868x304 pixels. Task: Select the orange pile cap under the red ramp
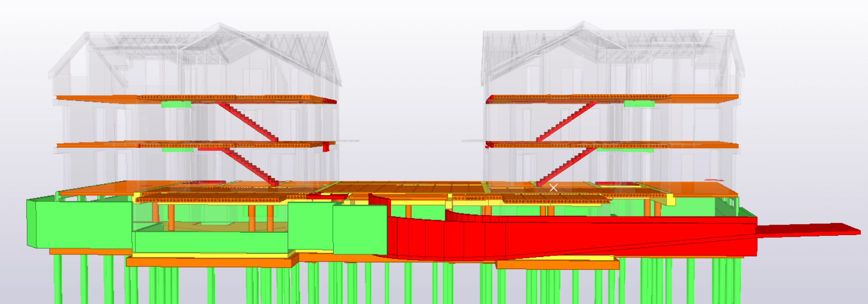click(x=557, y=265)
